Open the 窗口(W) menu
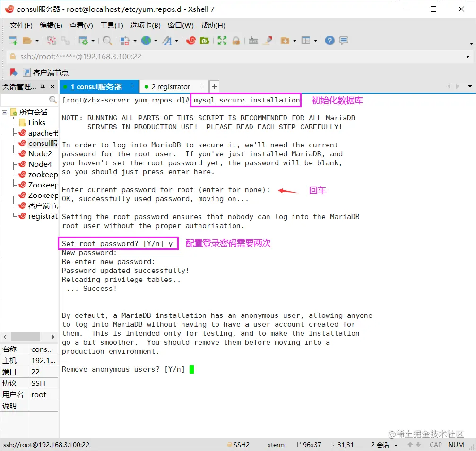476x451 pixels. coord(180,26)
